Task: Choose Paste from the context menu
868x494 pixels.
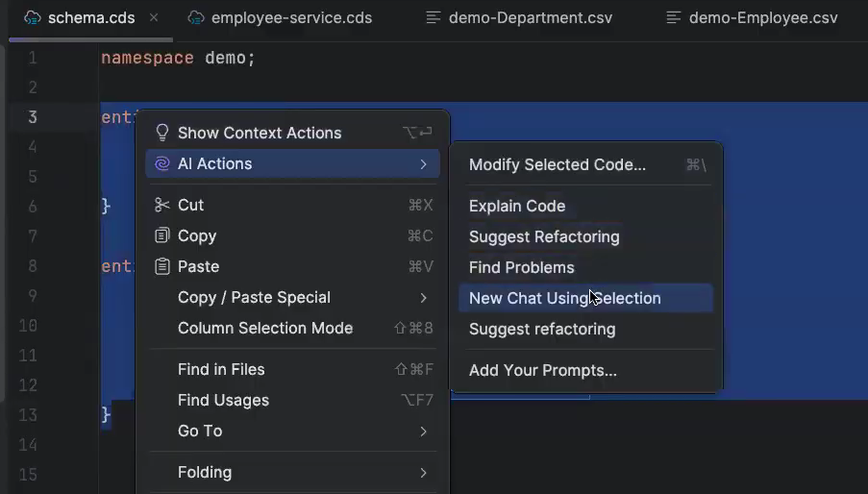Action: [x=293, y=266]
